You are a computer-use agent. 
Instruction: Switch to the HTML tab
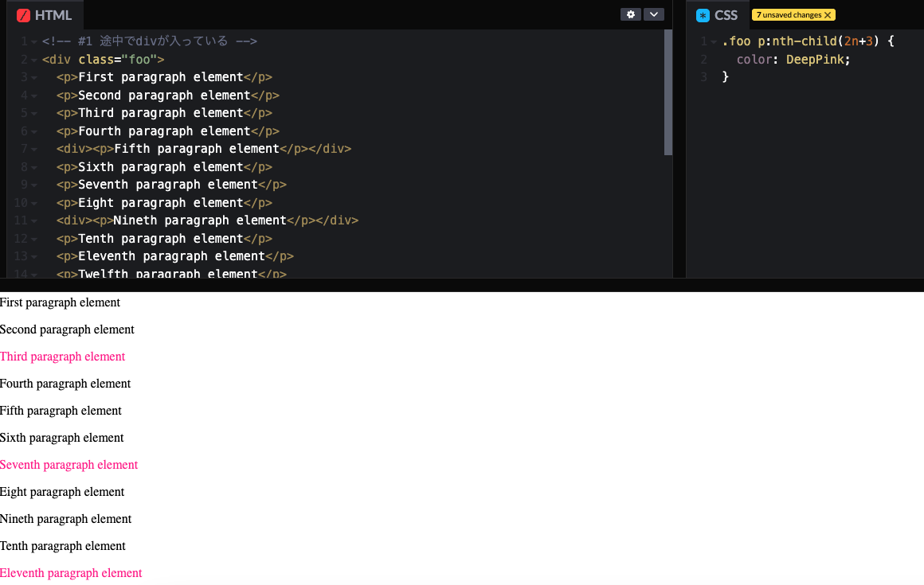coord(45,14)
